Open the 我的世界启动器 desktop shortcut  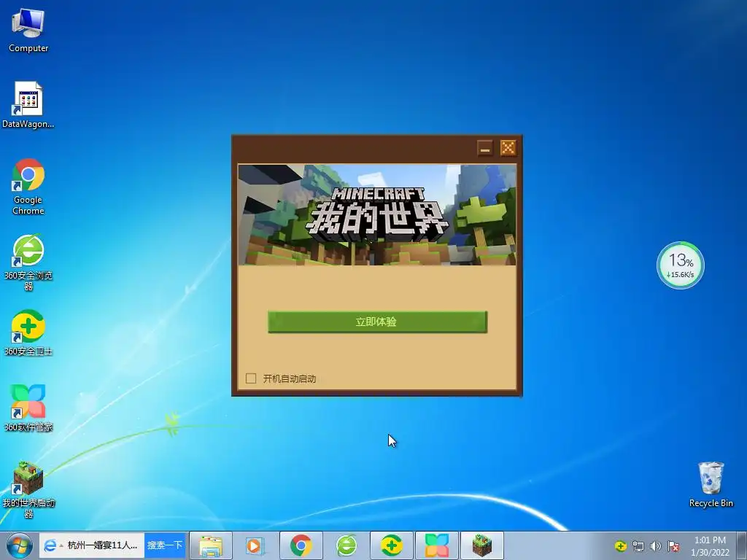28,489
